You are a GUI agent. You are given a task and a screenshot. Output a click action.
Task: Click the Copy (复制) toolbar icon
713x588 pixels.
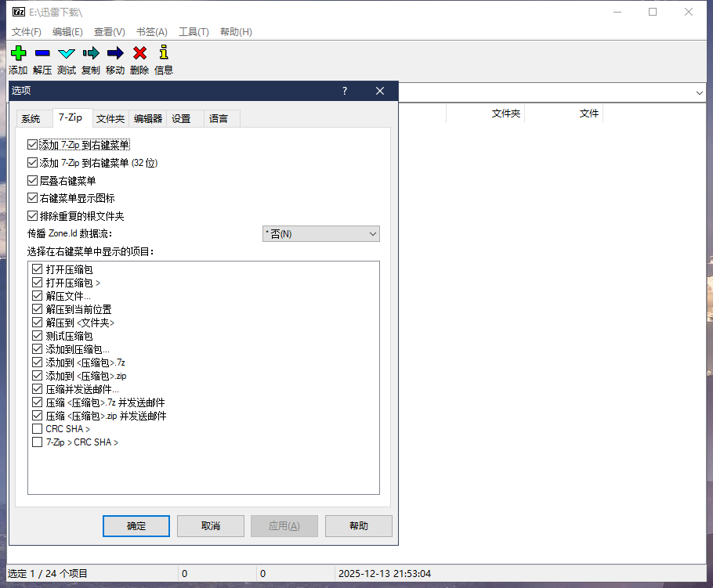(90, 52)
